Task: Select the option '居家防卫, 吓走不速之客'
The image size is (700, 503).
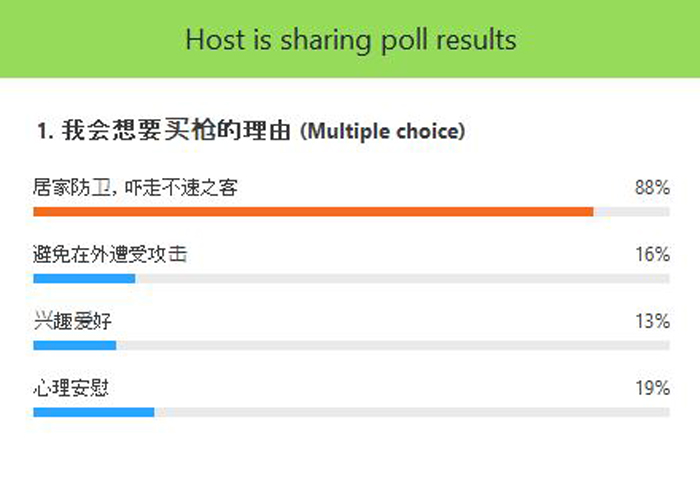Action: pyautogui.click(x=135, y=187)
